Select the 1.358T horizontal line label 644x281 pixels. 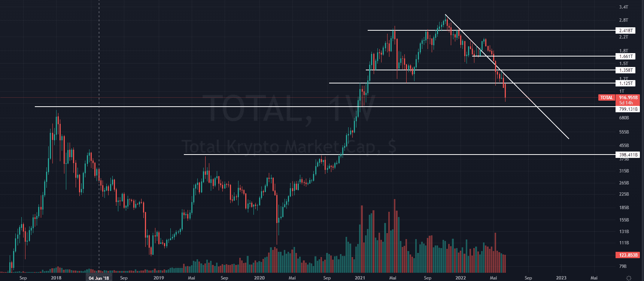coord(626,70)
